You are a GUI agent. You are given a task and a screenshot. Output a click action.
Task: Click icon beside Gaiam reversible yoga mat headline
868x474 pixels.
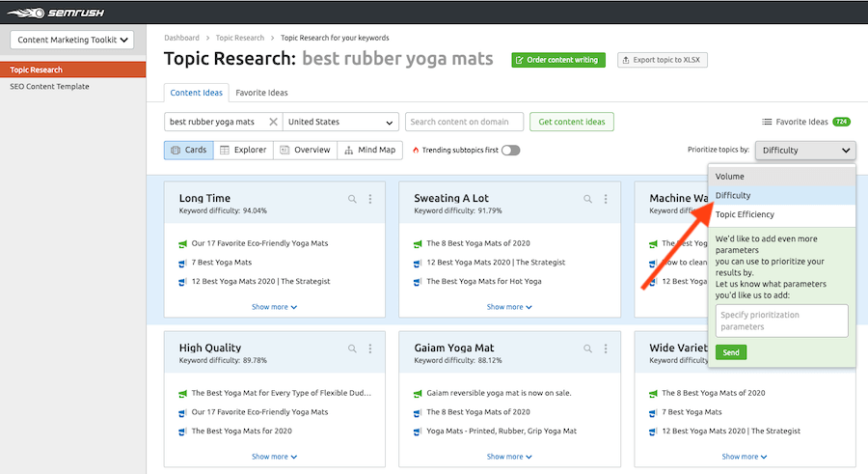tap(418, 394)
